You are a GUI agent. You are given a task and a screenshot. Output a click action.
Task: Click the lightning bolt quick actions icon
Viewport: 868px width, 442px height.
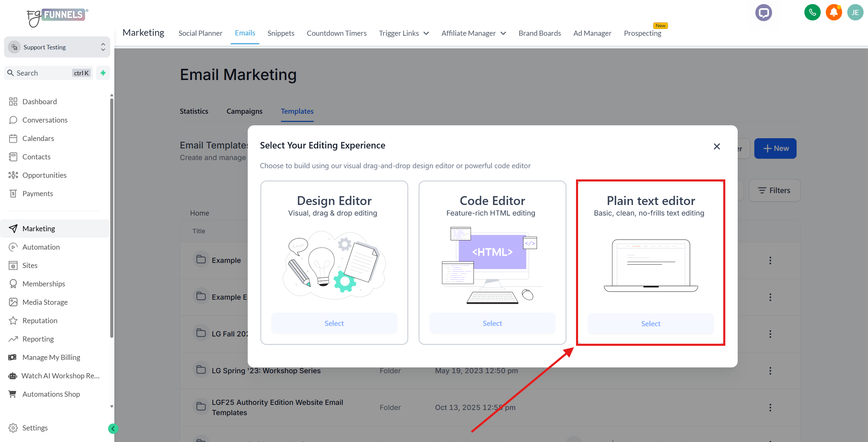click(x=103, y=73)
